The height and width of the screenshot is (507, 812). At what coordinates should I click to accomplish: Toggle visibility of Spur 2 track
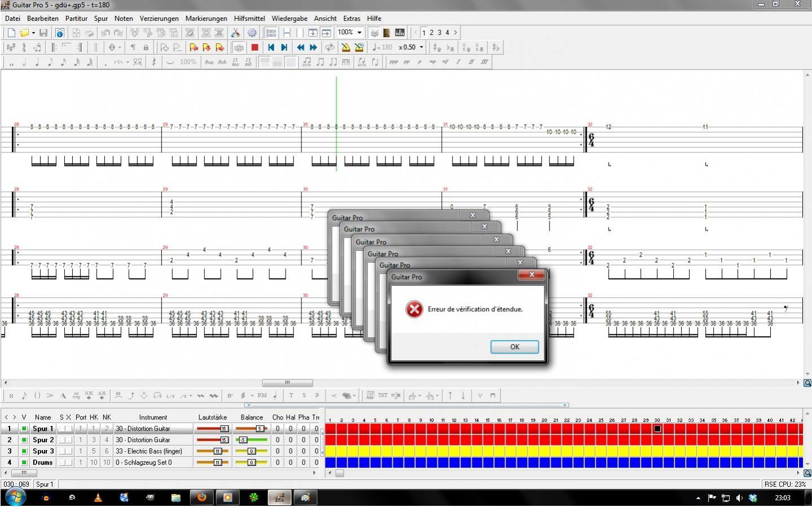pyautogui.click(x=24, y=440)
